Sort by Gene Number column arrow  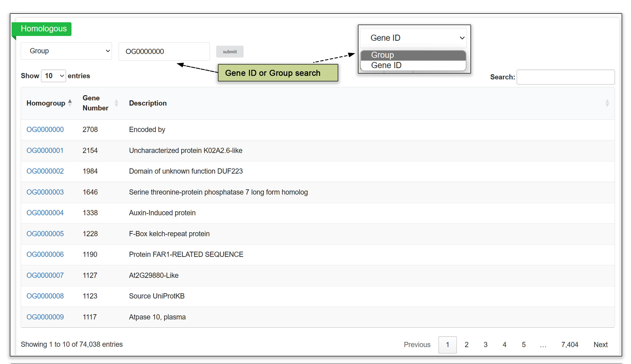coord(116,103)
